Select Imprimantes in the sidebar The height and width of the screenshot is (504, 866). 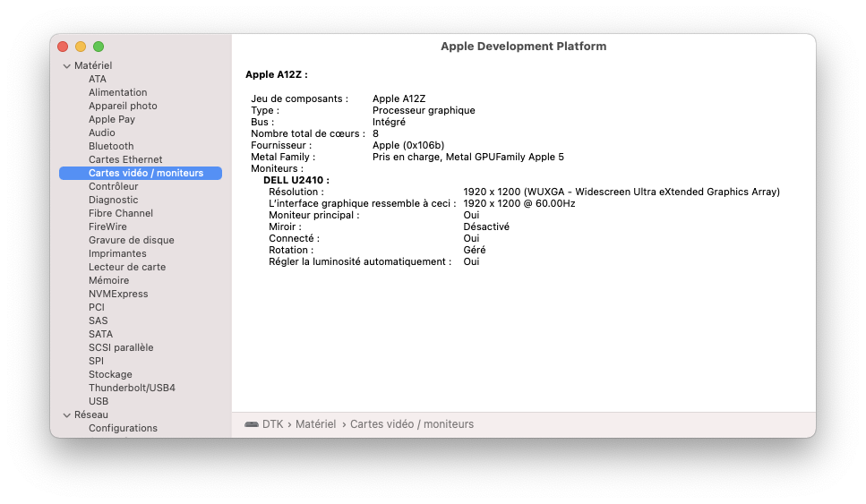[117, 253]
